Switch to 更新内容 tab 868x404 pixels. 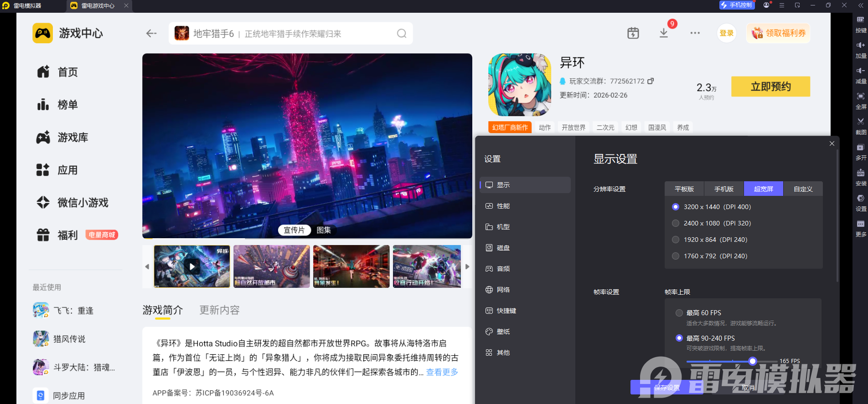[x=219, y=310]
